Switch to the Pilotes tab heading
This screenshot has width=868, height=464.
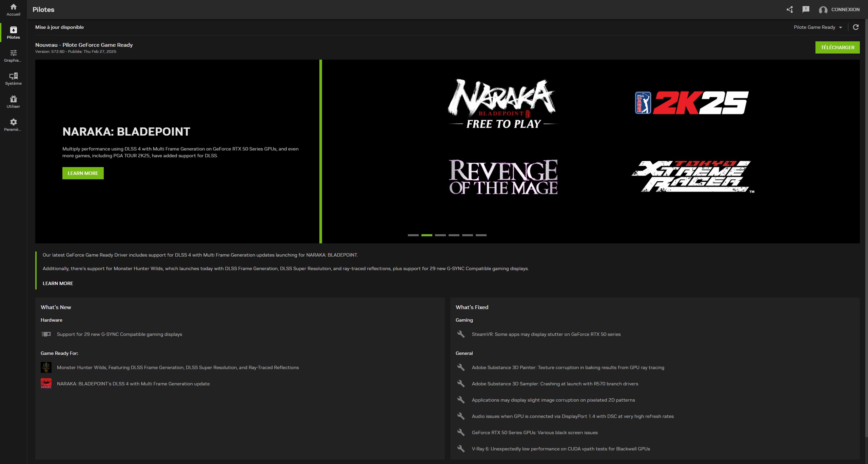tap(43, 9)
